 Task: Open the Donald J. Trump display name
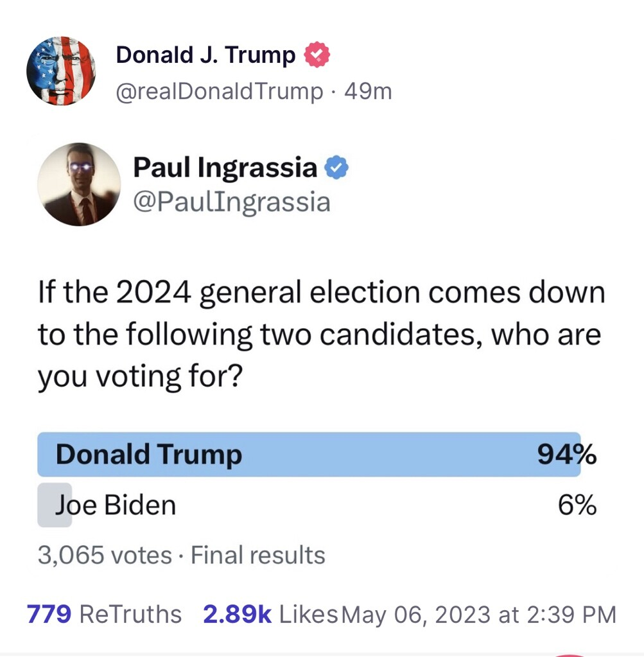(205, 56)
